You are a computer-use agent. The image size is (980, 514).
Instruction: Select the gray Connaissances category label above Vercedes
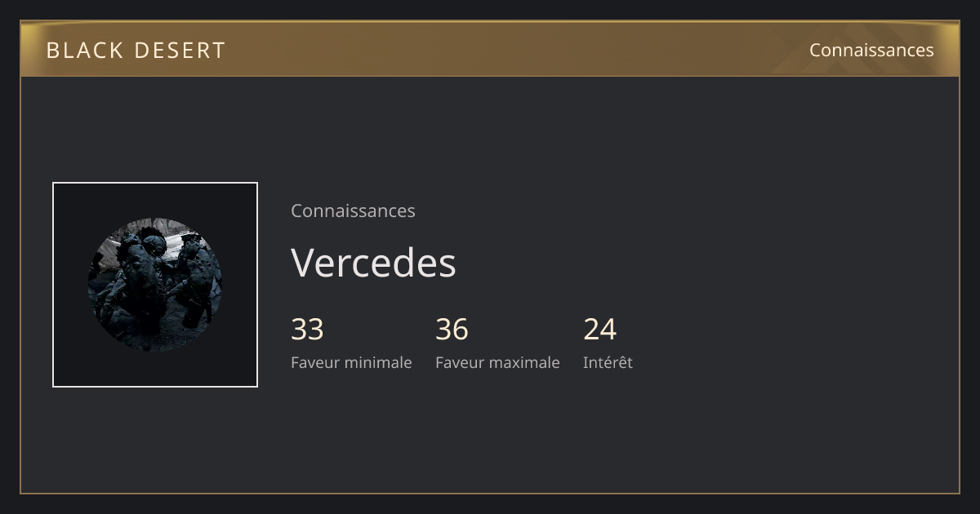353,210
